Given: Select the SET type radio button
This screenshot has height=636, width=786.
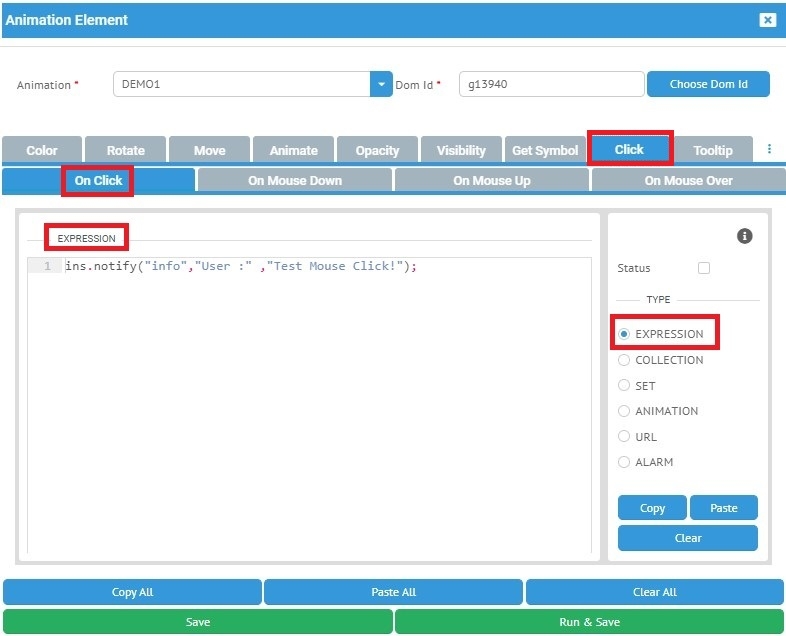Looking at the screenshot, I should point(625,385).
